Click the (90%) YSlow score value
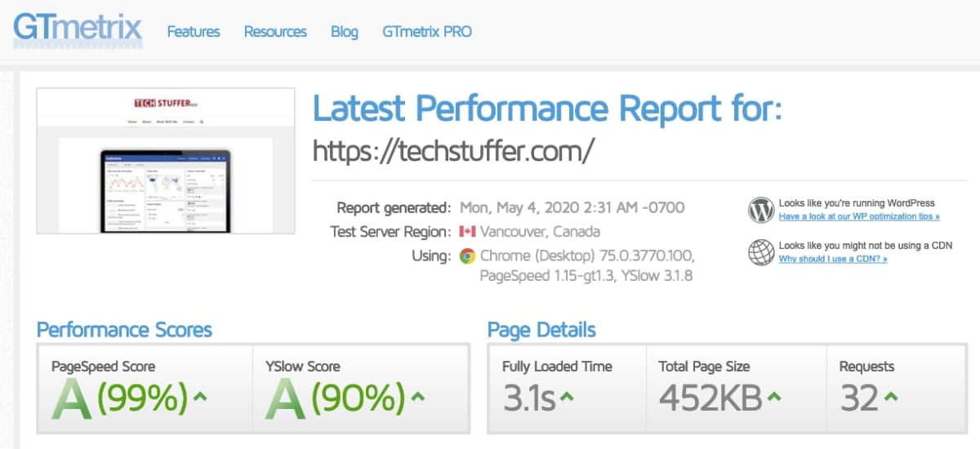 coord(359,398)
